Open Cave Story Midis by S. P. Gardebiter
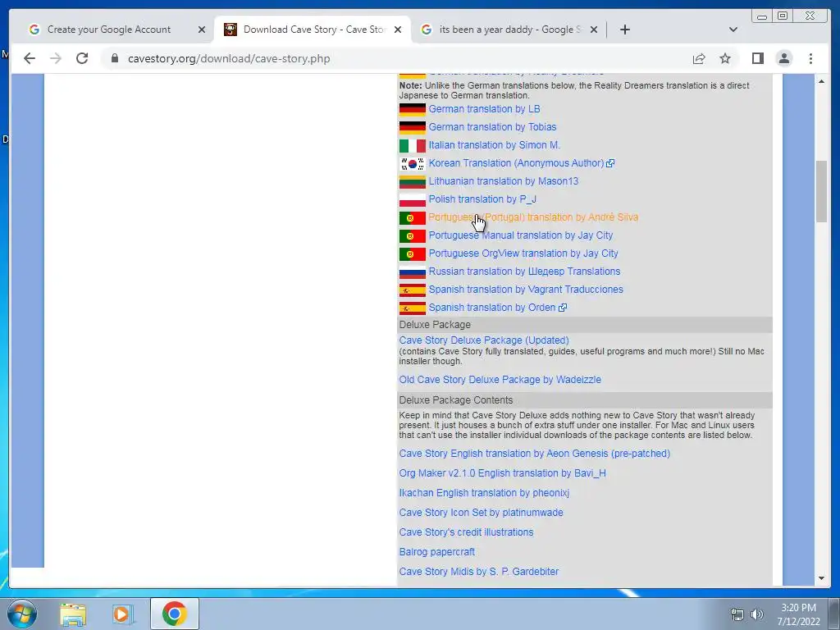 479,572
